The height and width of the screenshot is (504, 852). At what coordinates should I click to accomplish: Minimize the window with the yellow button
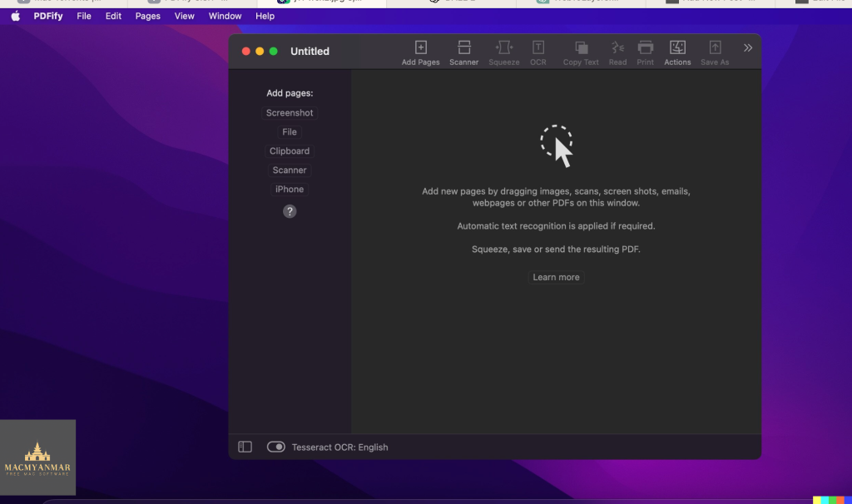260,51
